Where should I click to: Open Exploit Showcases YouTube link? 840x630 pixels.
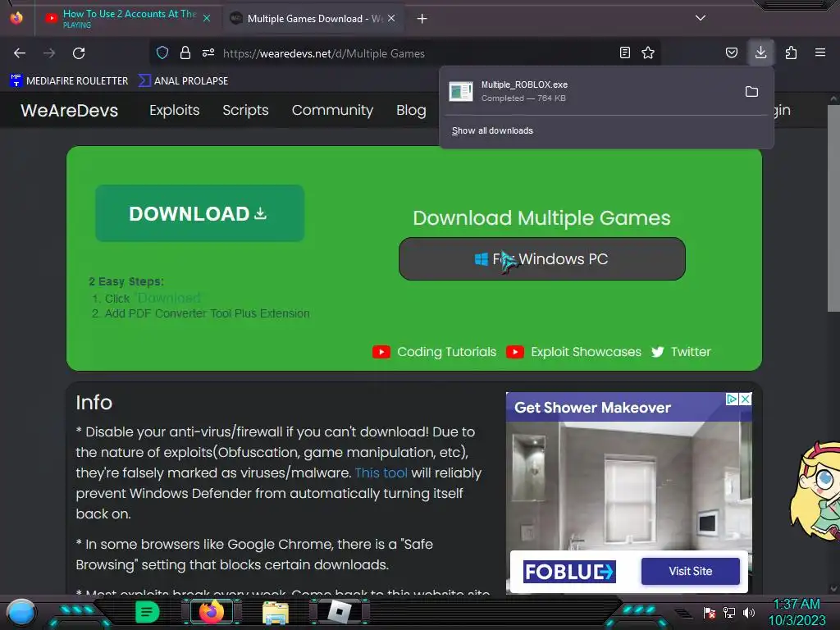coord(573,352)
